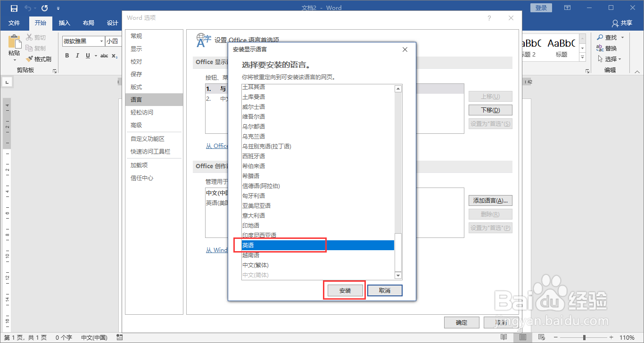Viewport: 644px width, 343px height.
Task: Click the Copy (复制) icon
Action: (29, 48)
